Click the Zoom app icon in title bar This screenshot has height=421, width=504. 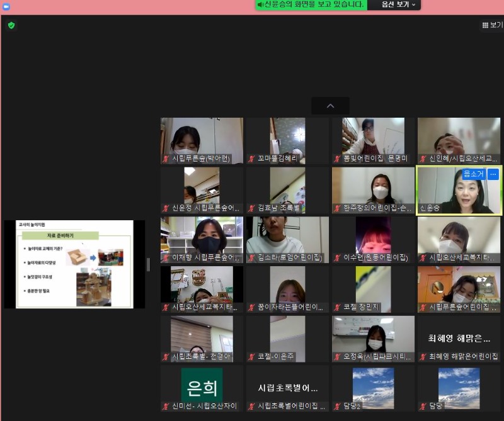tap(6, 6)
